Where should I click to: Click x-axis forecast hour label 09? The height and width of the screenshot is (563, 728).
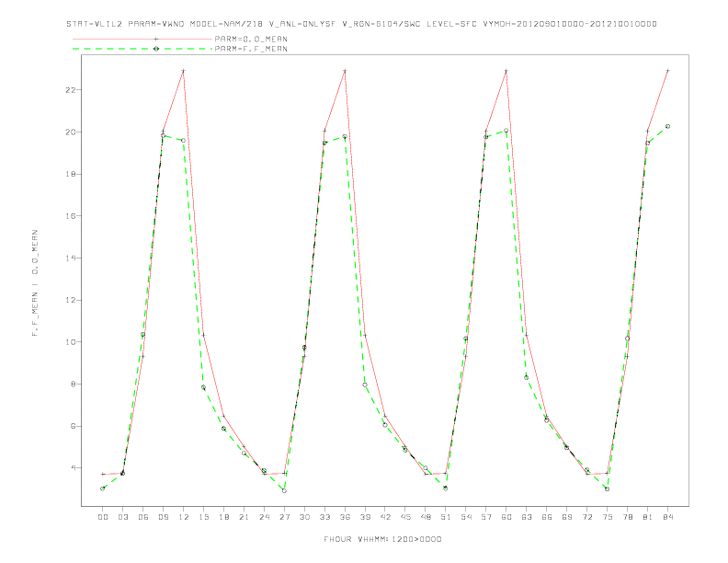pyautogui.click(x=163, y=517)
